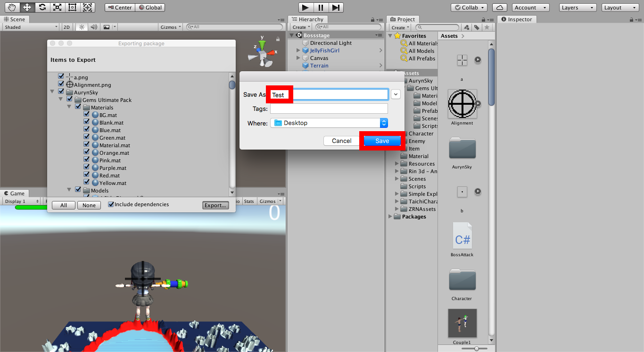Toggle scene effects image icon
The image size is (644, 352).
[107, 27]
